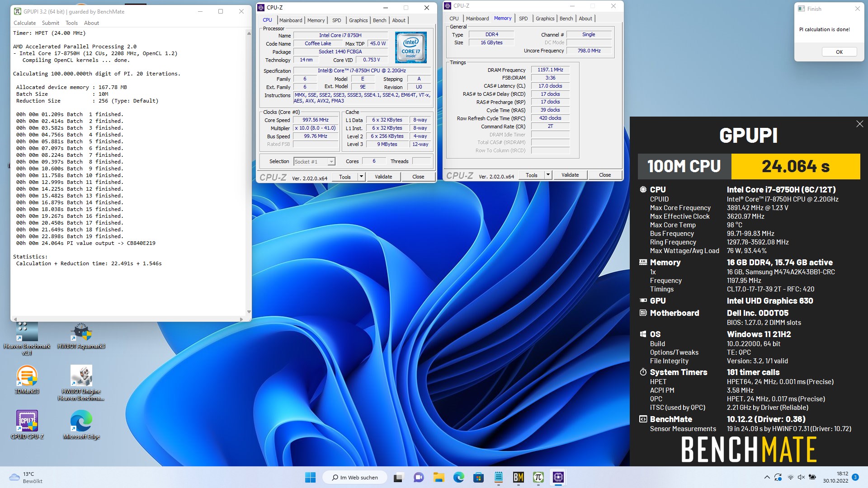The width and height of the screenshot is (868, 488).
Task: Click the Windows Start button
Action: pos(310,477)
